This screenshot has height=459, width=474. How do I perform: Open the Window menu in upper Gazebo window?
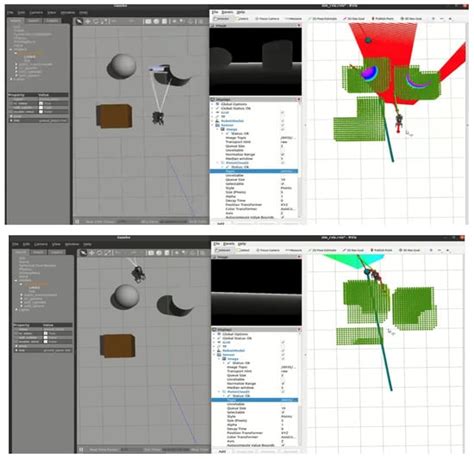(68, 13)
